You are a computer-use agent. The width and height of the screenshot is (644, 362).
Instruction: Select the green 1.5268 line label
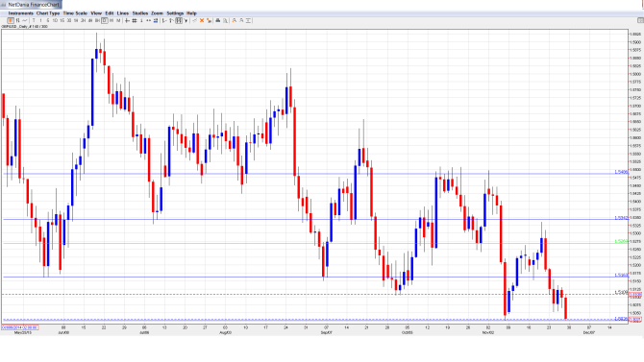(x=621, y=241)
